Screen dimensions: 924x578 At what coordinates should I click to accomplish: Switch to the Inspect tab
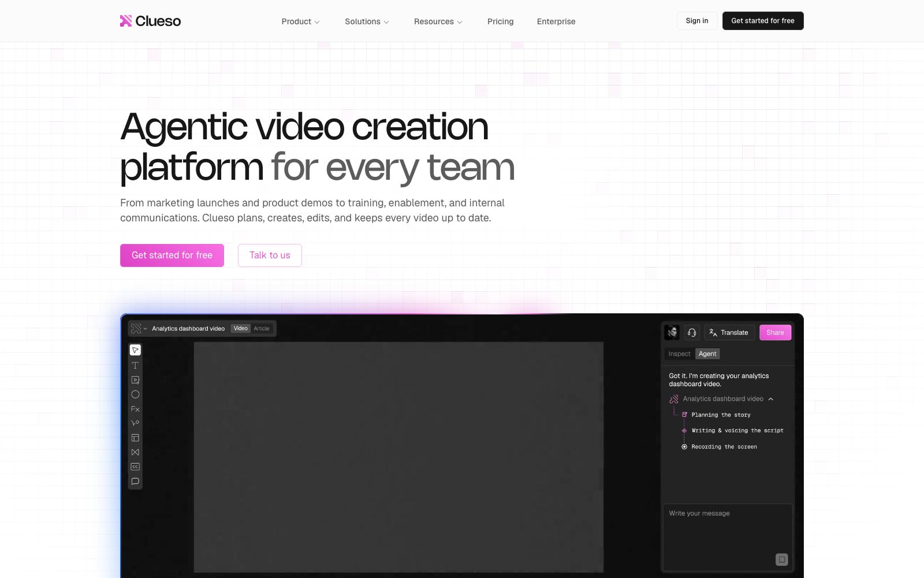click(x=679, y=354)
